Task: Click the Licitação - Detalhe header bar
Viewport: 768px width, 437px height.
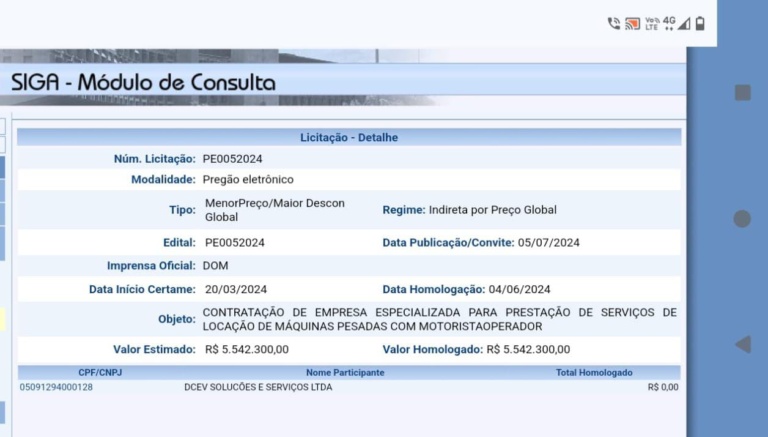Action: pos(349,137)
